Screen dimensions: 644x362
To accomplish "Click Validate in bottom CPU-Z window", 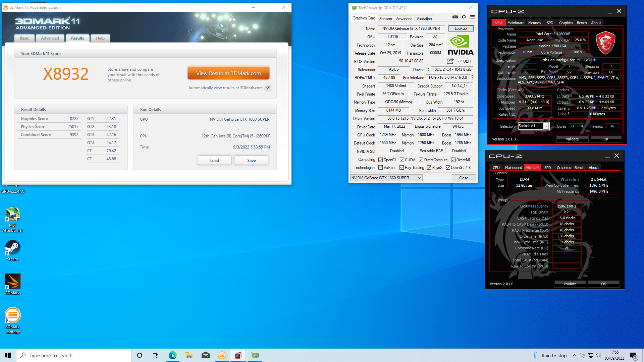I will tap(570, 284).
